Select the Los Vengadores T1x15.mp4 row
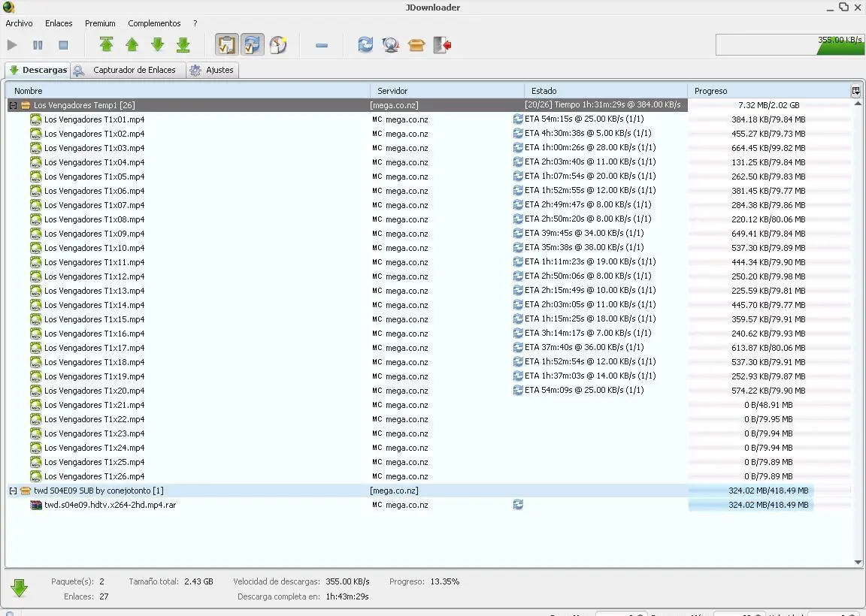Viewport: 866px width, 616px height. (x=428, y=319)
